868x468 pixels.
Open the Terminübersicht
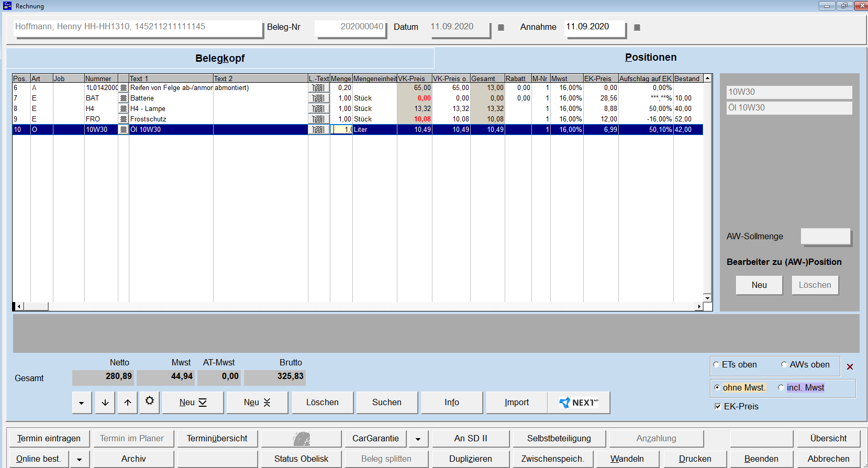click(217, 439)
